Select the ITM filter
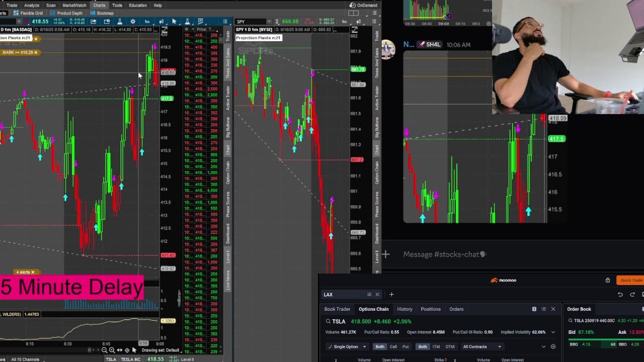The height and width of the screenshot is (362, 644). [436, 346]
